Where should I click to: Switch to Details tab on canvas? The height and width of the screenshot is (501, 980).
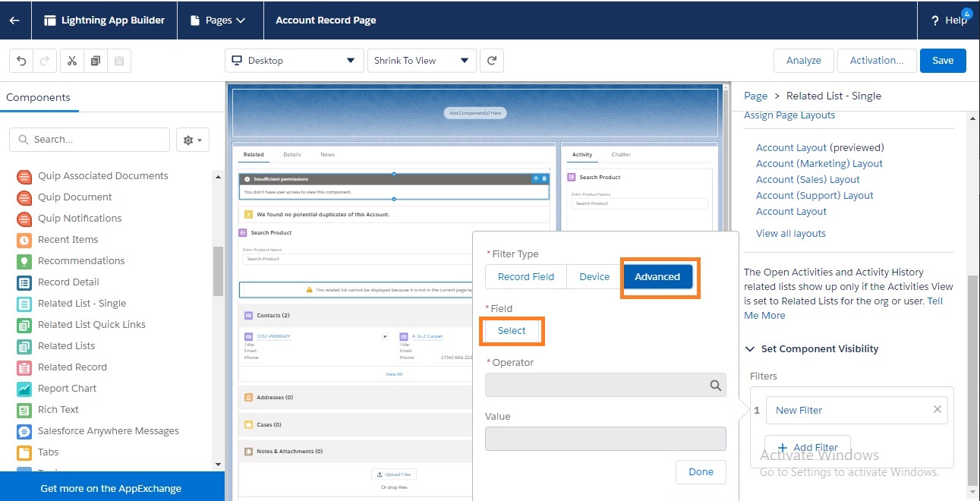pos(292,154)
